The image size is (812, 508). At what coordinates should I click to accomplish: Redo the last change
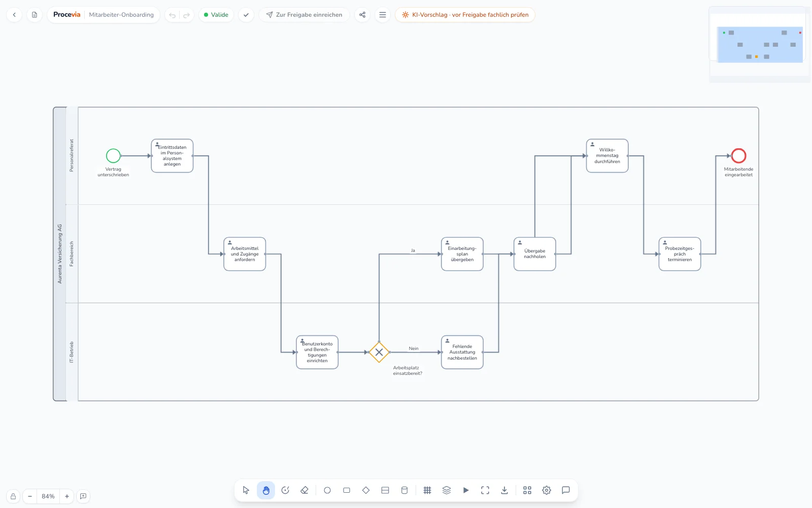(186, 15)
